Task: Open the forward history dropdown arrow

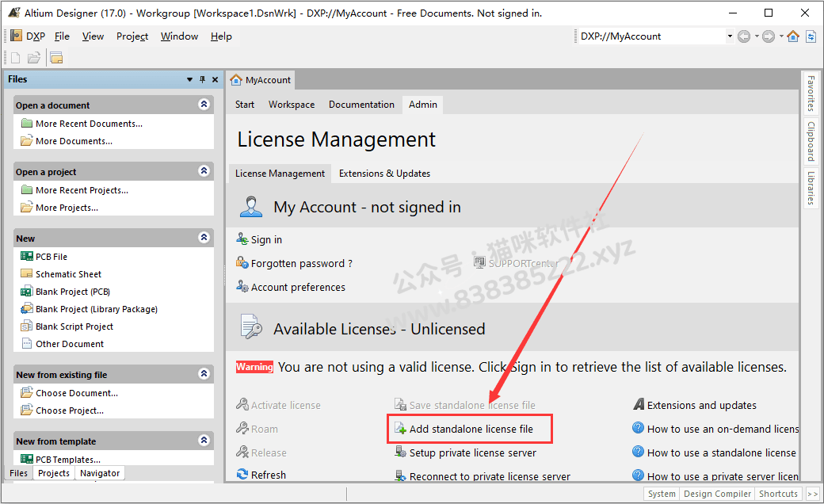Action: coord(781,36)
